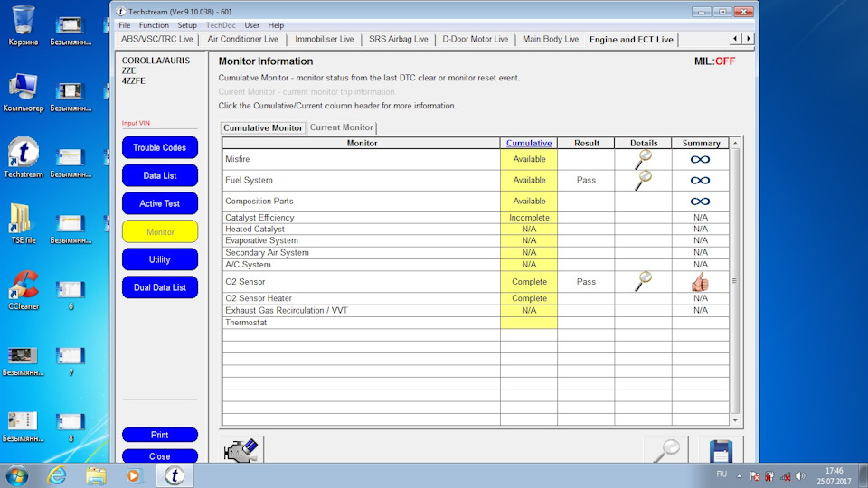
Task: Click O2 Sensor Heater row
Action: pos(476,298)
